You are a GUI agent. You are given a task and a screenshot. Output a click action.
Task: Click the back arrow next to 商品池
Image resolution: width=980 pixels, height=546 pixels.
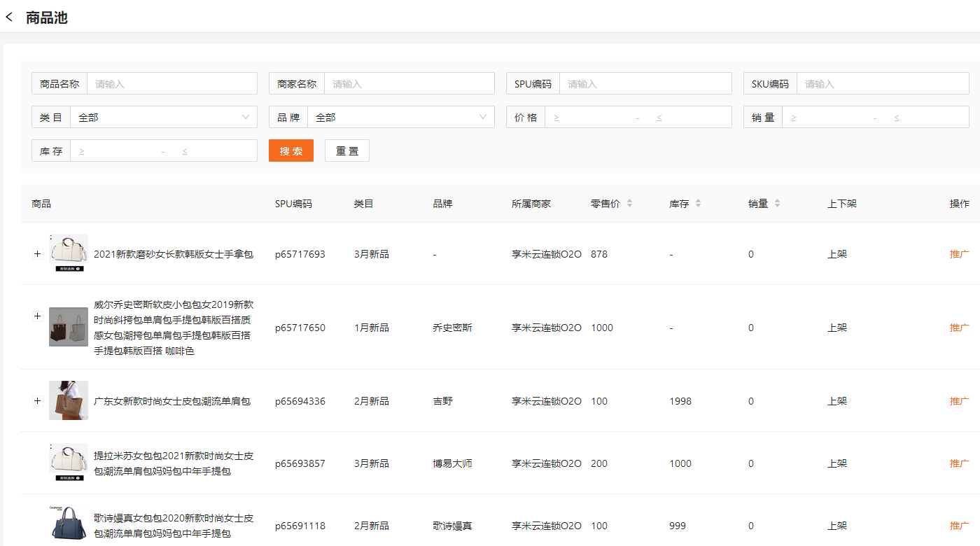pyautogui.click(x=9, y=17)
